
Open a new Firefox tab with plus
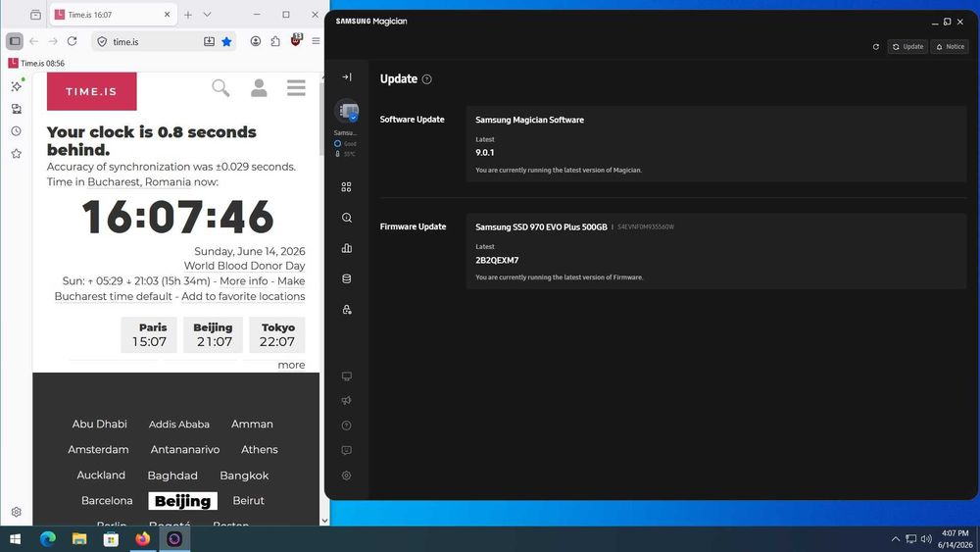coord(187,15)
